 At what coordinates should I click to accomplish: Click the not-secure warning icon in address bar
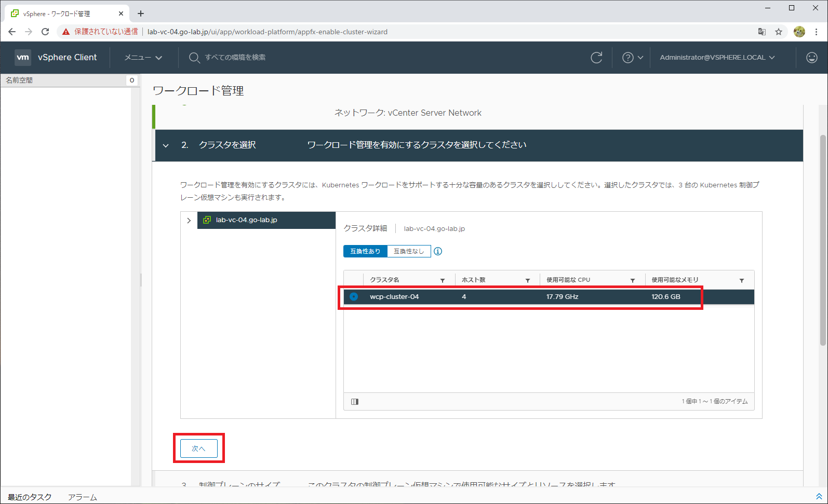click(66, 32)
